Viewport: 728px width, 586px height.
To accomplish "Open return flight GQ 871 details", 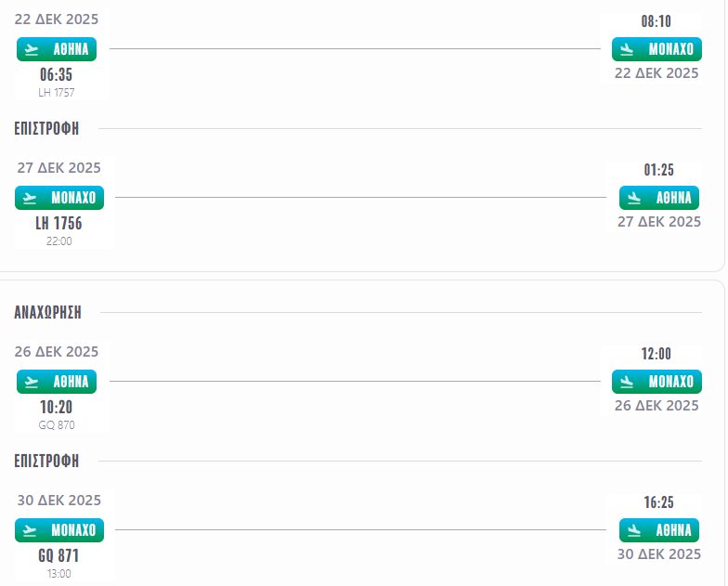I will [x=58, y=556].
